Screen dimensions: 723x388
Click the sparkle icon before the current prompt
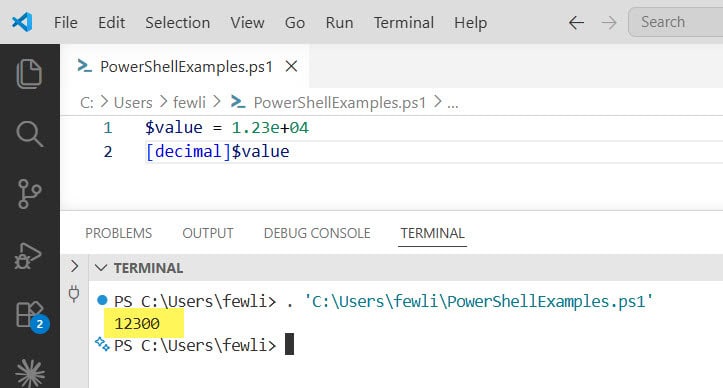[102, 344]
